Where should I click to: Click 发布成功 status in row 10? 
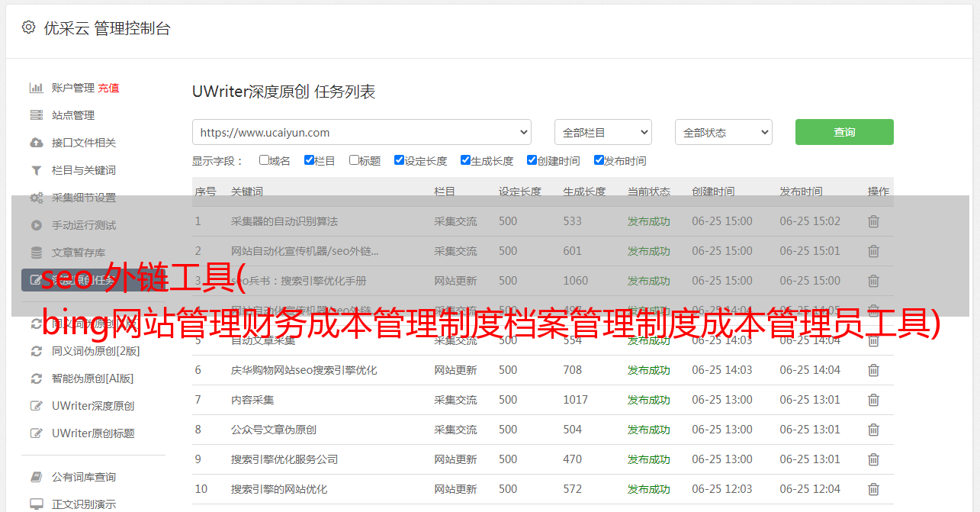pos(649,489)
